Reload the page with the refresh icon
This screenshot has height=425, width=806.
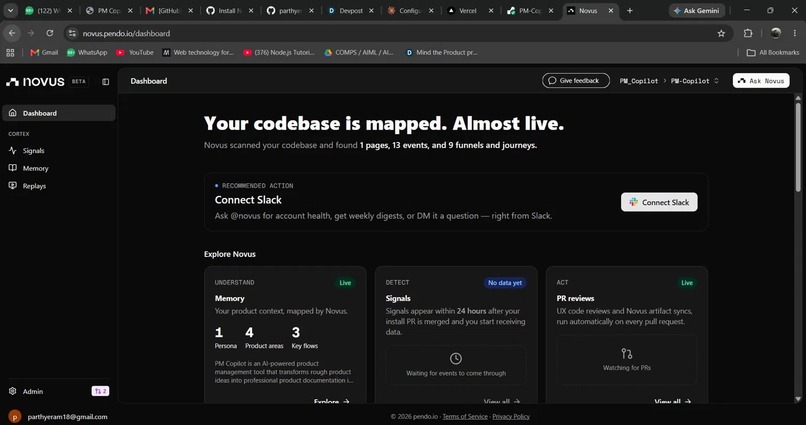[x=49, y=33]
